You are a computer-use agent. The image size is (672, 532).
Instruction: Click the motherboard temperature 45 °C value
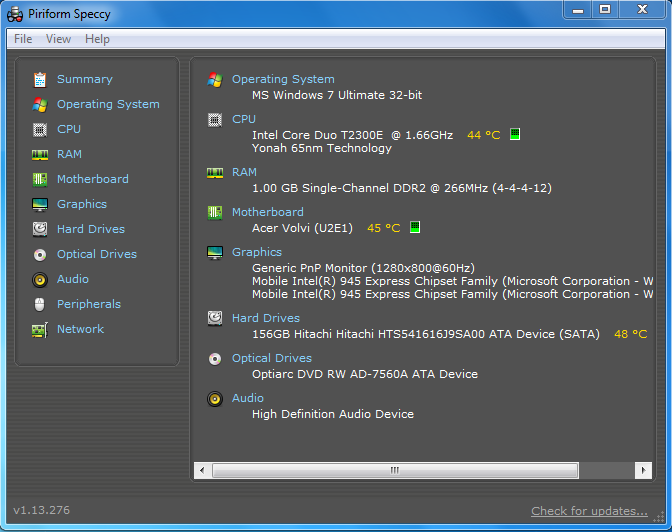click(384, 228)
